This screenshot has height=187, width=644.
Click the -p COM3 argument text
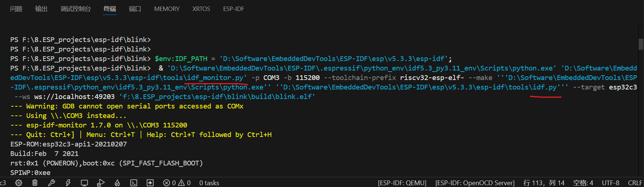coord(266,78)
